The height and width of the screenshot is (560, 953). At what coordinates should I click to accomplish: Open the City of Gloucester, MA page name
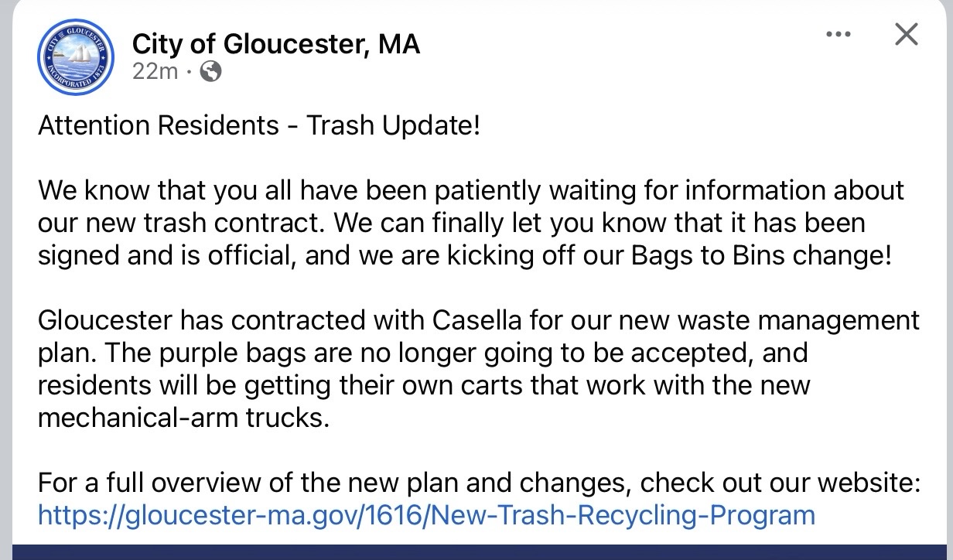pyautogui.click(x=276, y=44)
